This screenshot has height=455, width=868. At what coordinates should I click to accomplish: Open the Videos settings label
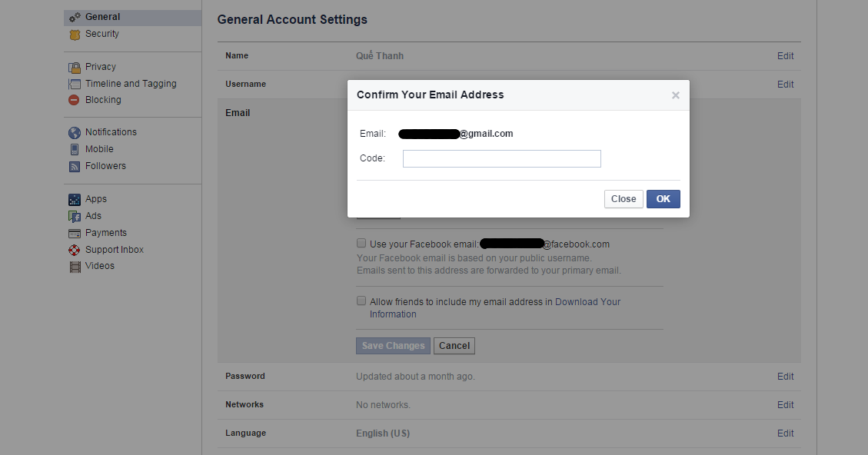[100, 266]
